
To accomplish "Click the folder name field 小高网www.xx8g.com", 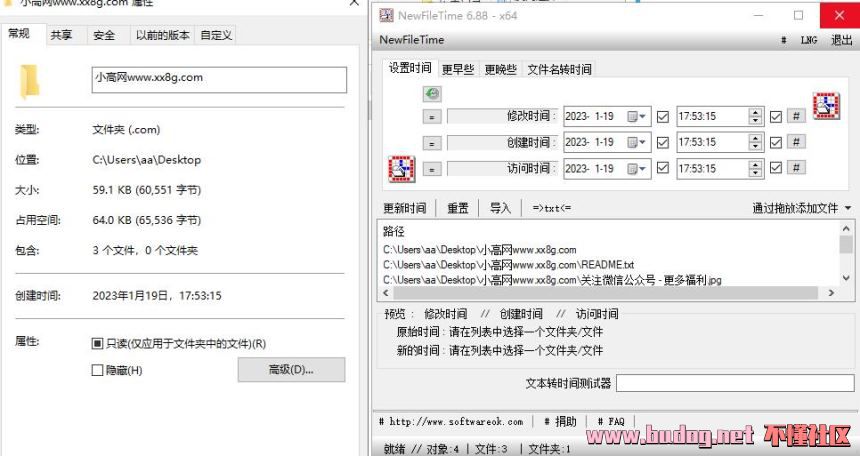I will (219, 80).
